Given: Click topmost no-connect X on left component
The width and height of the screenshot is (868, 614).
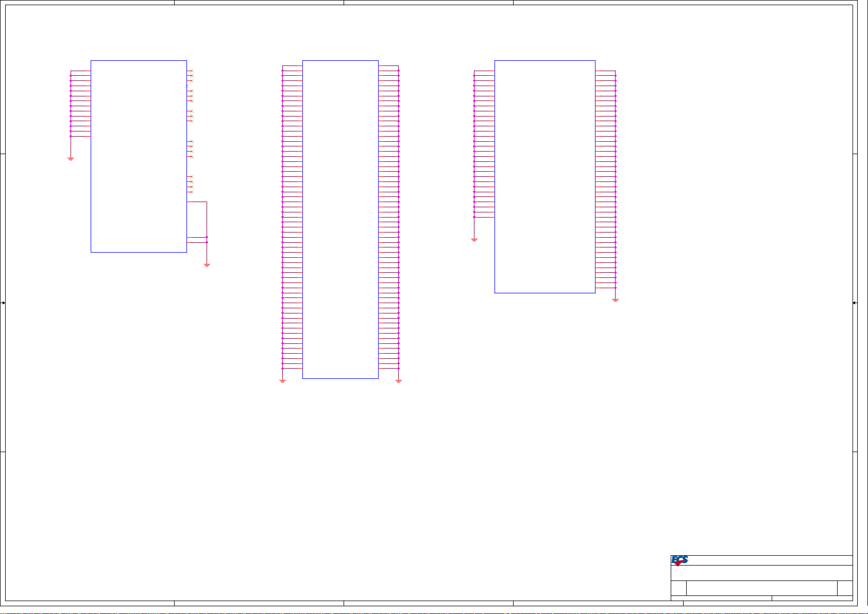Looking at the screenshot, I should tap(192, 71).
